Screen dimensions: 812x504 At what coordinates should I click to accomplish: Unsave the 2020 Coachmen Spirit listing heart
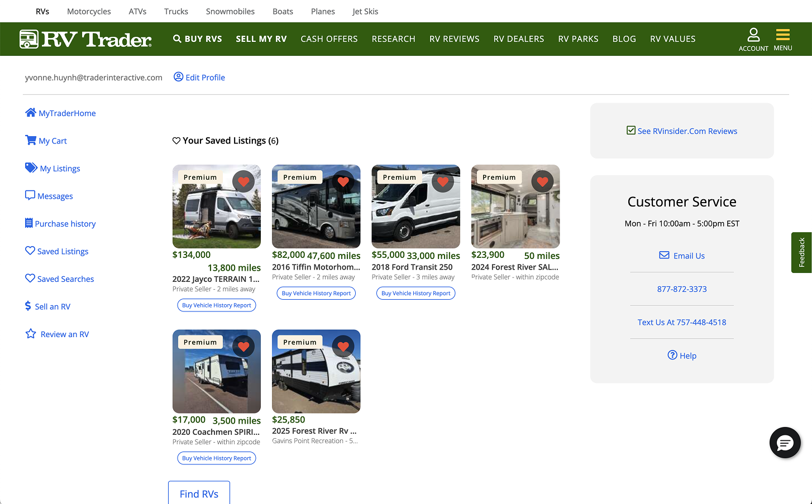pyautogui.click(x=243, y=347)
